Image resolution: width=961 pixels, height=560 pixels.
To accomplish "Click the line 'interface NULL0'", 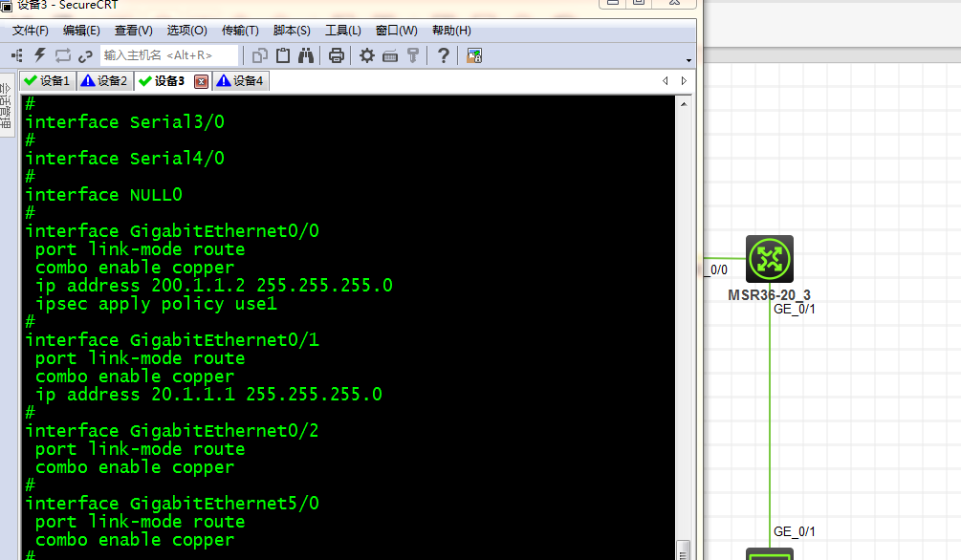I will tap(103, 195).
